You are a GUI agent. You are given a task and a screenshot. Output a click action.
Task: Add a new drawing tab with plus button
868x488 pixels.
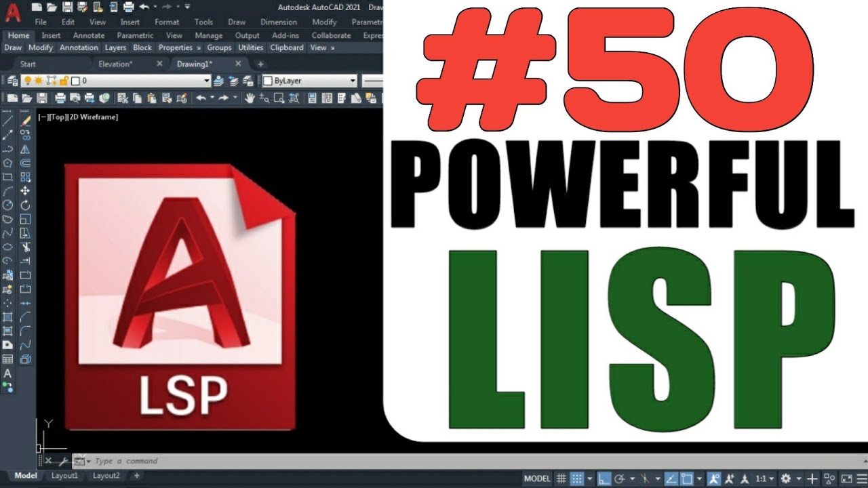(x=260, y=64)
